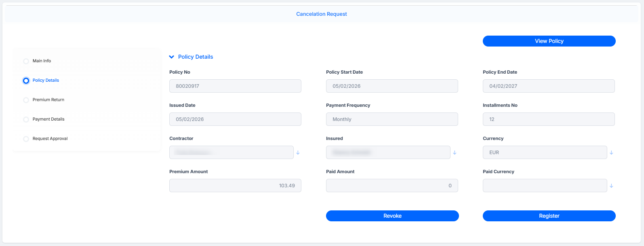Click the Revoke button
The image size is (644, 246).
click(392, 216)
